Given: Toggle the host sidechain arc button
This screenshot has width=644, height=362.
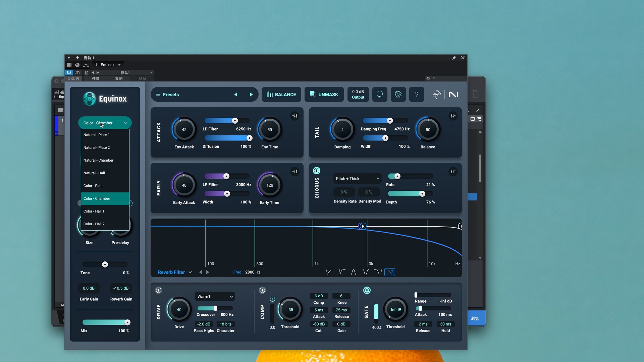Looking at the screenshot, I should pos(77,72).
